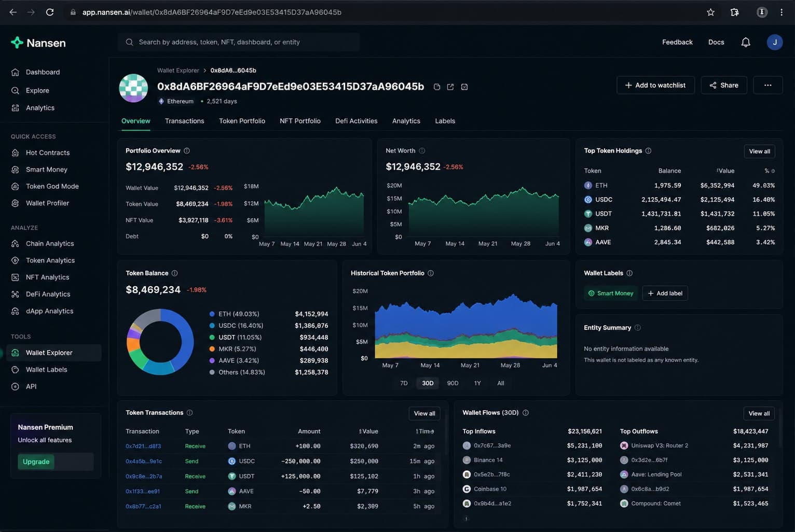
Task: Bookmark this page with the star icon
Action: (711, 12)
